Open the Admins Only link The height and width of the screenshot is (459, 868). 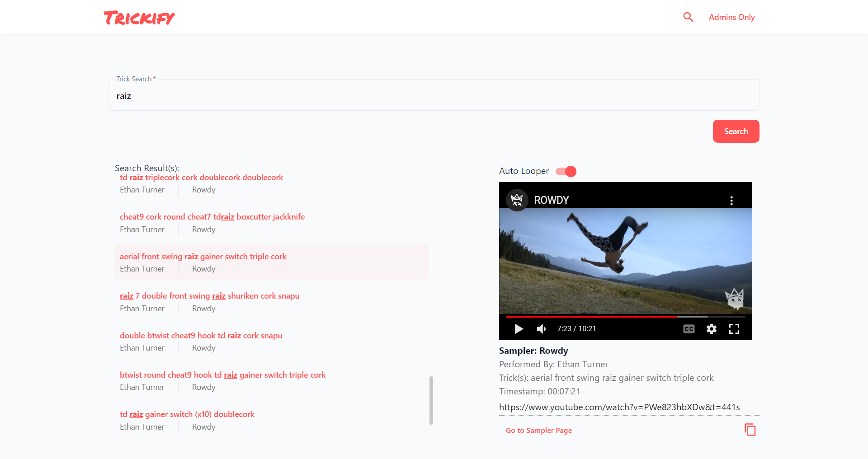click(731, 17)
